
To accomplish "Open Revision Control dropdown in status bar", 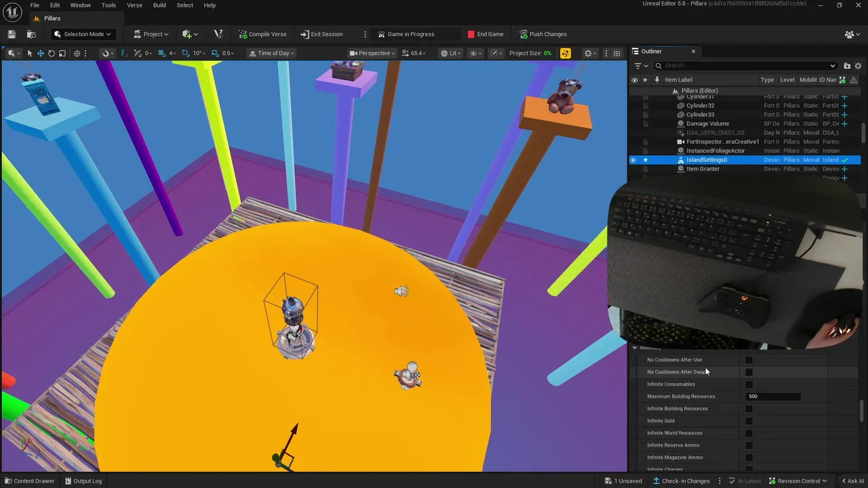I will pyautogui.click(x=797, y=481).
